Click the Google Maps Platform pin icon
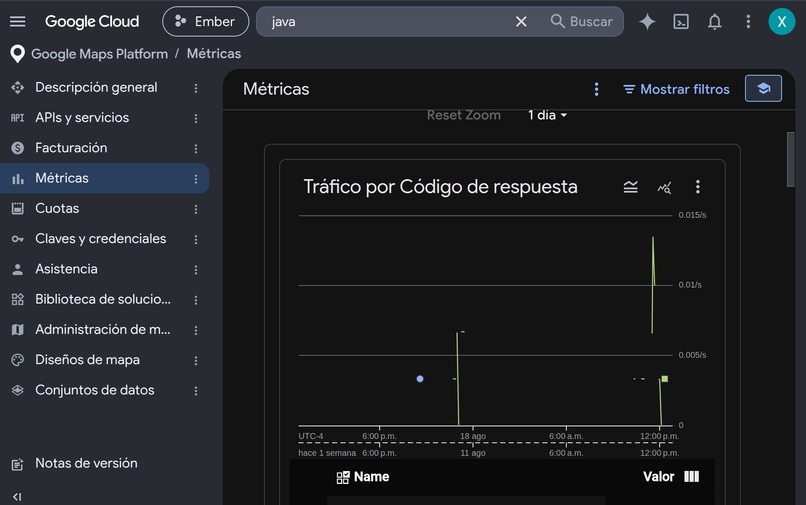Viewport: 806px width, 505px height. pos(17,54)
